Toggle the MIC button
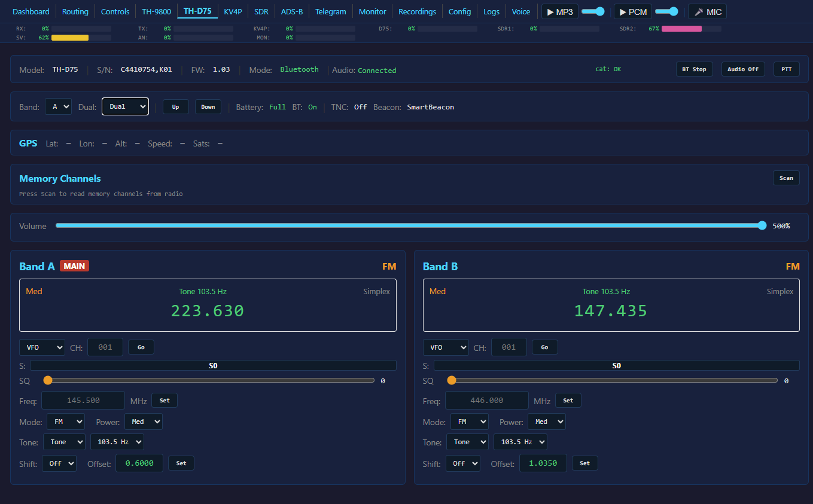This screenshot has height=504, width=813. (x=708, y=11)
